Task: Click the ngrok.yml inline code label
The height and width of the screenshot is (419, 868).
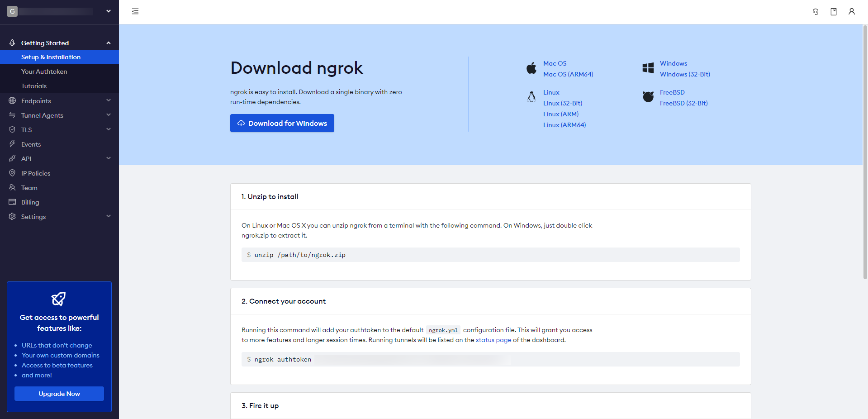Action: (443, 330)
